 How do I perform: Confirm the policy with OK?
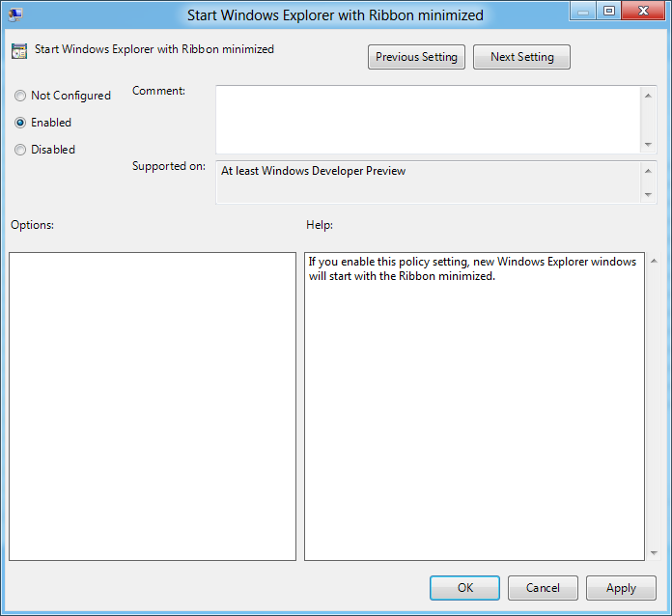click(x=464, y=588)
